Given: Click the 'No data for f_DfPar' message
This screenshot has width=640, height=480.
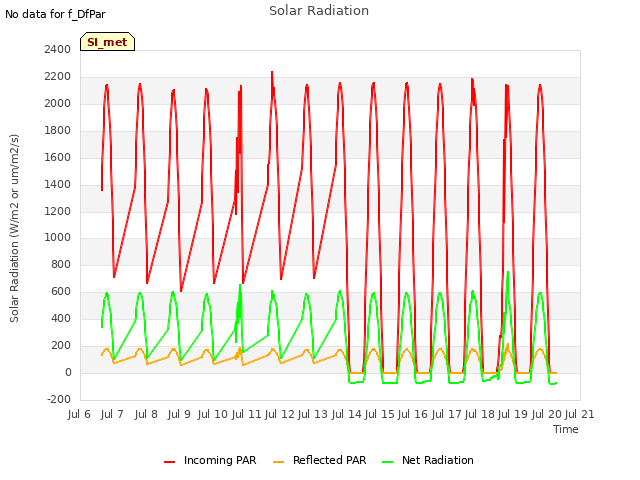Looking at the screenshot, I should [55, 14].
